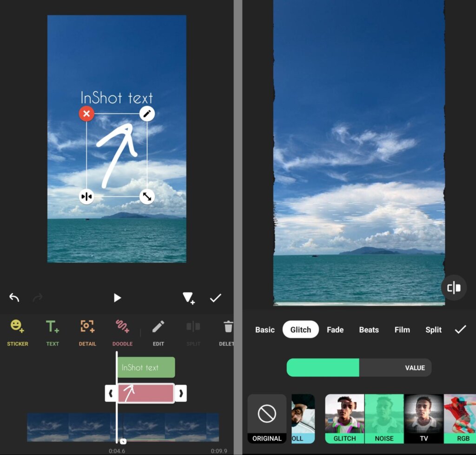The width and height of the screenshot is (476, 455).
Task: Select the Sticker tool
Action: pos(17,331)
